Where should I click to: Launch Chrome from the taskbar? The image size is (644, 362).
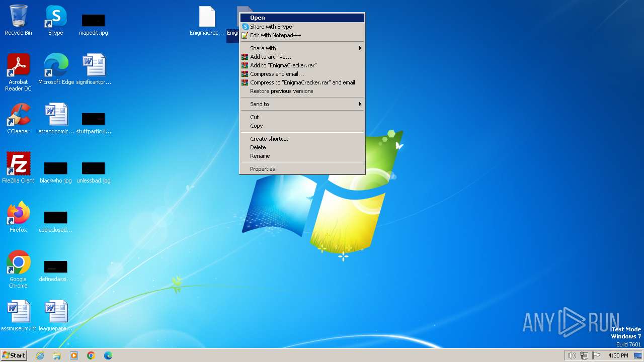coord(91,355)
